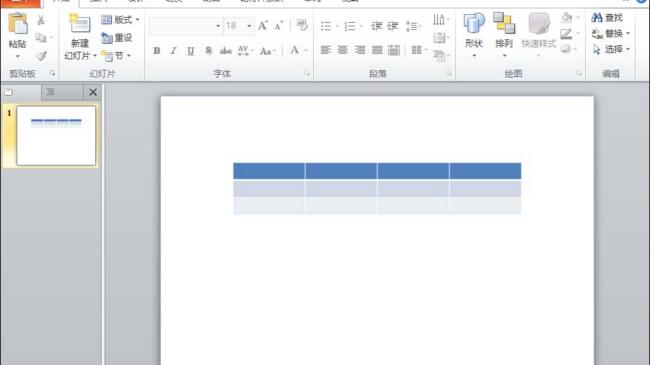Open the Change Case (Aa) dropdown
This screenshot has width=651, height=365.
tap(267, 51)
